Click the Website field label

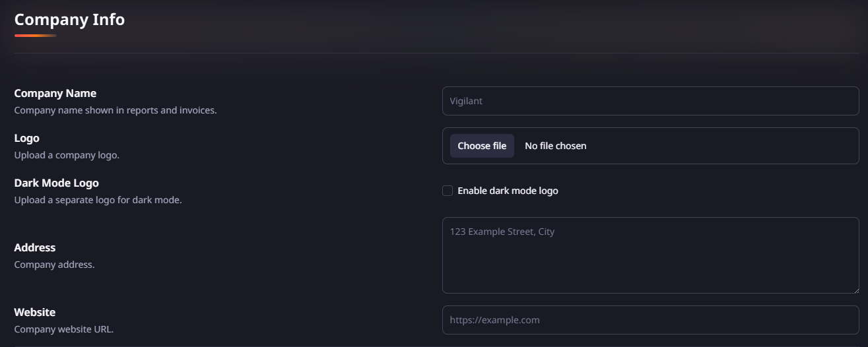coord(35,313)
